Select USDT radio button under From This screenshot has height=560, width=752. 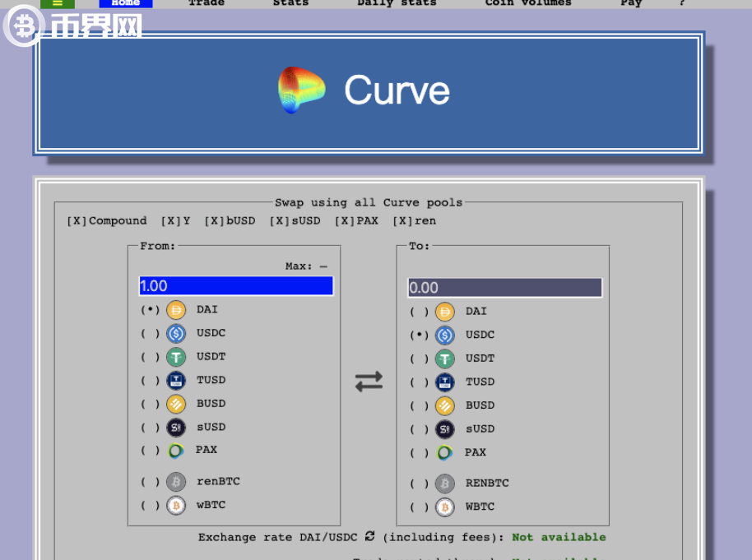tap(150, 357)
